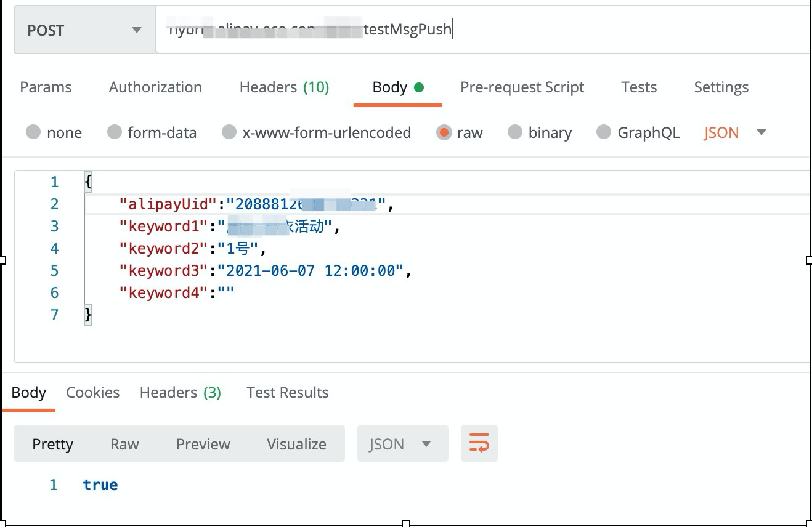Image resolution: width=812 pixels, height=527 pixels.
Task: Open the request Headers (10) tab
Action: click(284, 87)
